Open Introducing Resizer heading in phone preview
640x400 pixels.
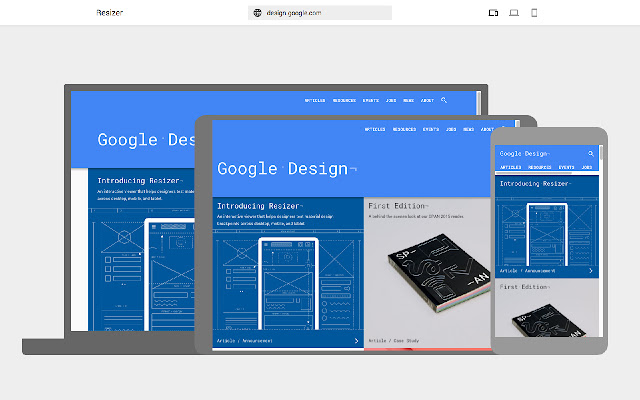tap(535, 184)
